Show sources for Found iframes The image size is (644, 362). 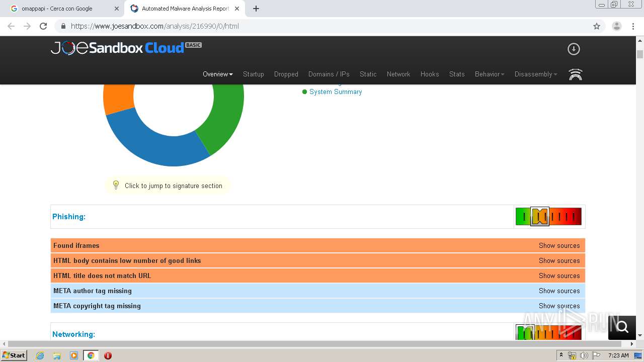(x=559, y=245)
